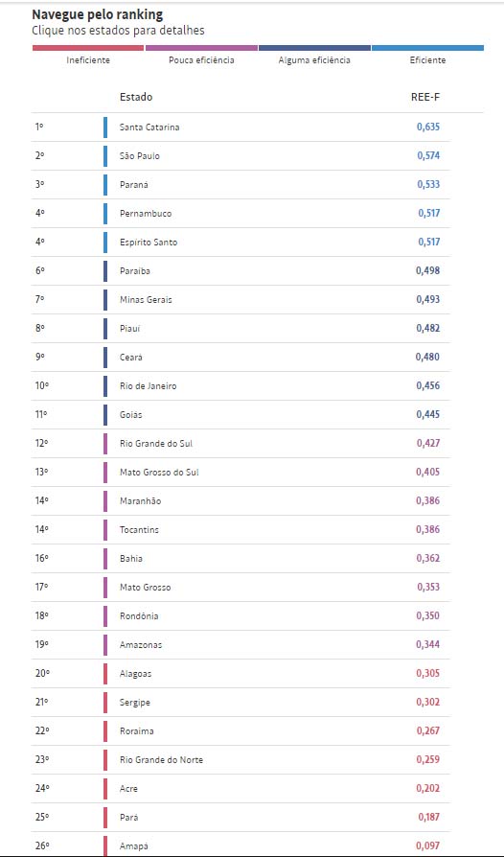
Task: Select the Alguma eficiência legend category
Action: point(314,60)
